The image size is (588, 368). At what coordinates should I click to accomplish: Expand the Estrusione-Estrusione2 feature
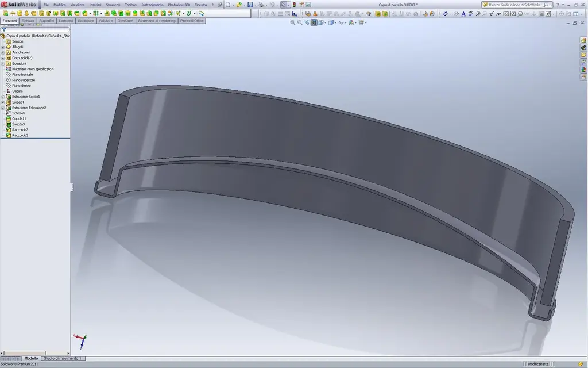[x=3, y=108]
